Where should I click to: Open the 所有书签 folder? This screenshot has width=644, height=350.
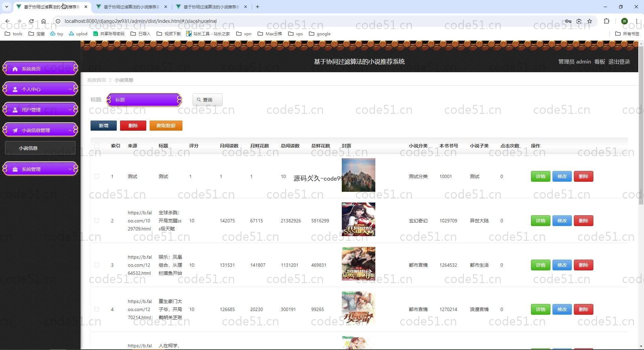pyautogui.click(x=627, y=34)
